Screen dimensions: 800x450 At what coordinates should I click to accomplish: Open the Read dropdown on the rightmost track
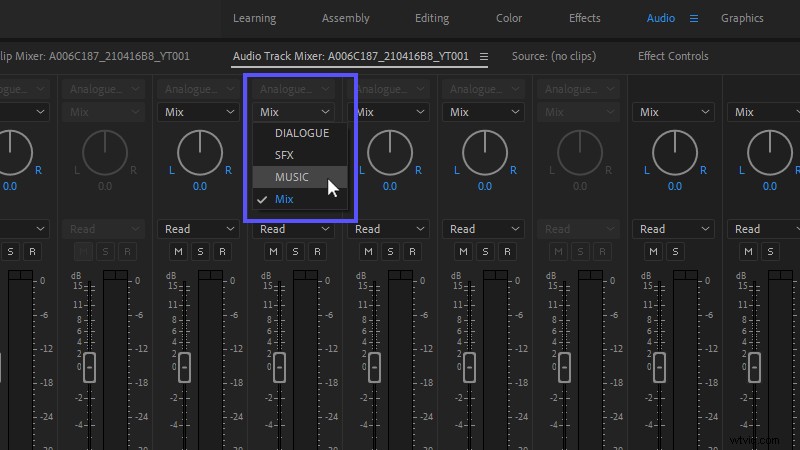pyautogui.click(x=764, y=229)
